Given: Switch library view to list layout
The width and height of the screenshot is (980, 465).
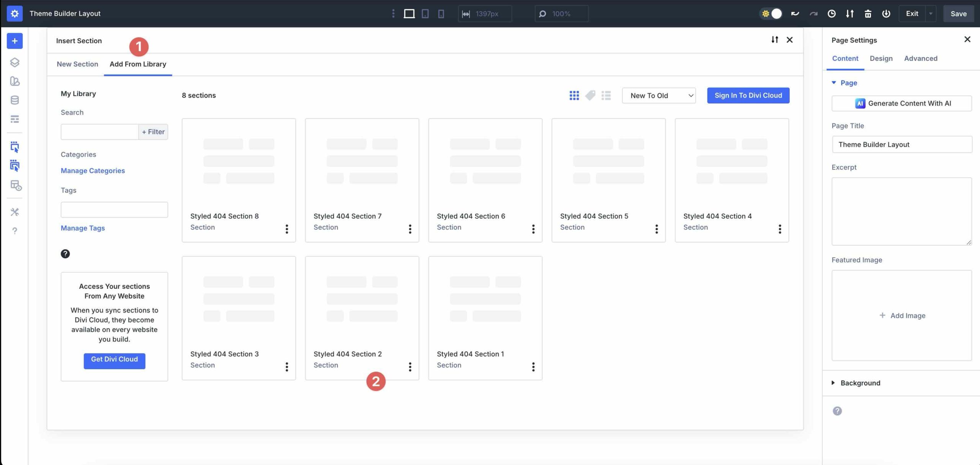Looking at the screenshot, I should pyautogui.click(x=606, y=95).
